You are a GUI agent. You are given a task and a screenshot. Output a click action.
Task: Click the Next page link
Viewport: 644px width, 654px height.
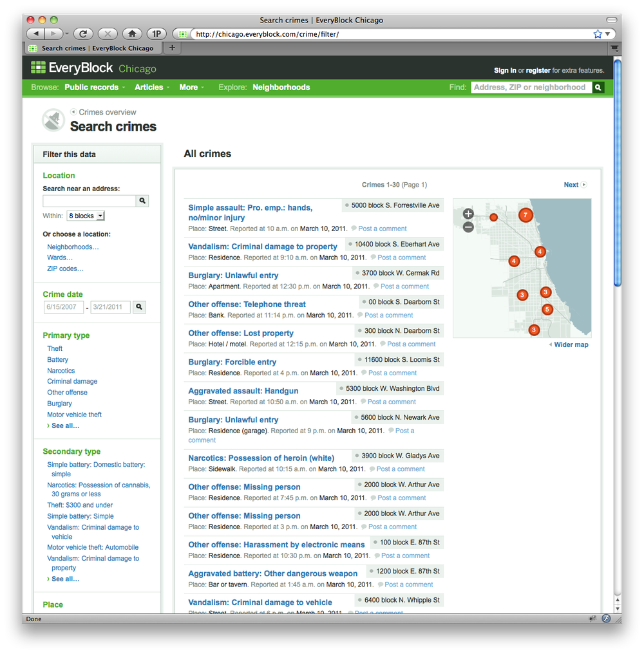[571, 185]
